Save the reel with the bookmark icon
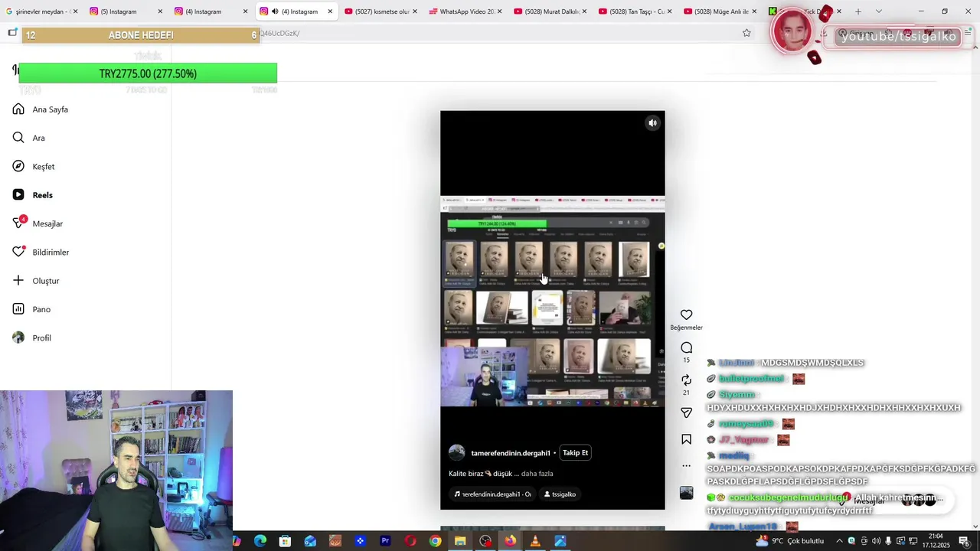The image size is (980, 551). pyautogui.click(x=687, y=439)
